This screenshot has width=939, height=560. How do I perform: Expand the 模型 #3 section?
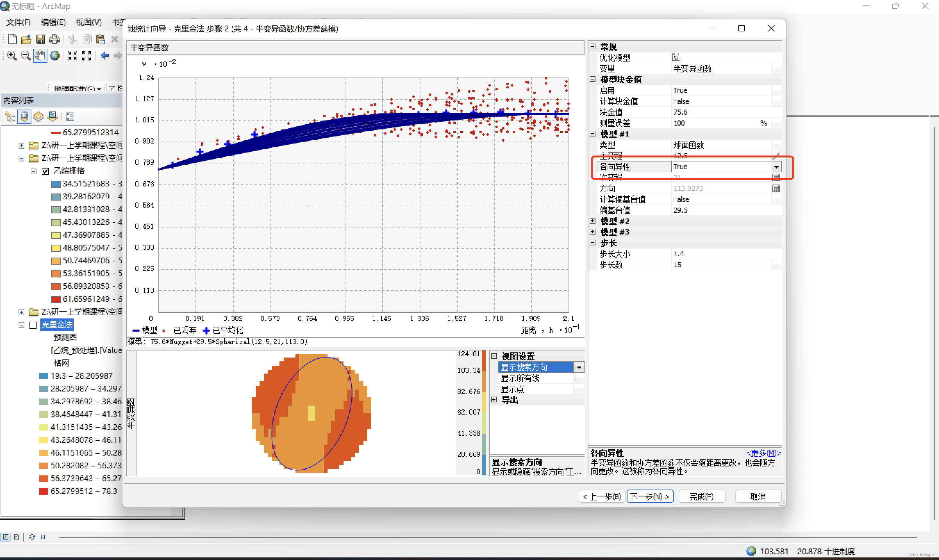pyautogui.click(x=593, y=232)
